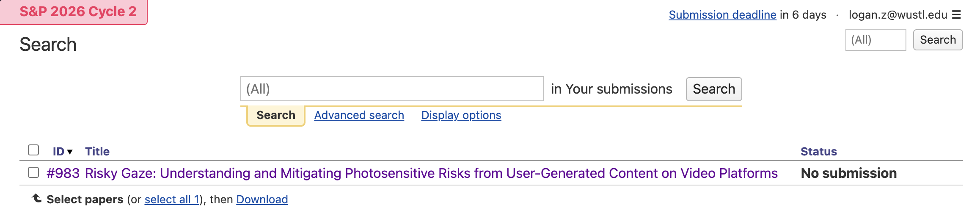Click the Search button next to Your submissions
The height and width of the screenshot is (216, 980).
click(713, 89)
